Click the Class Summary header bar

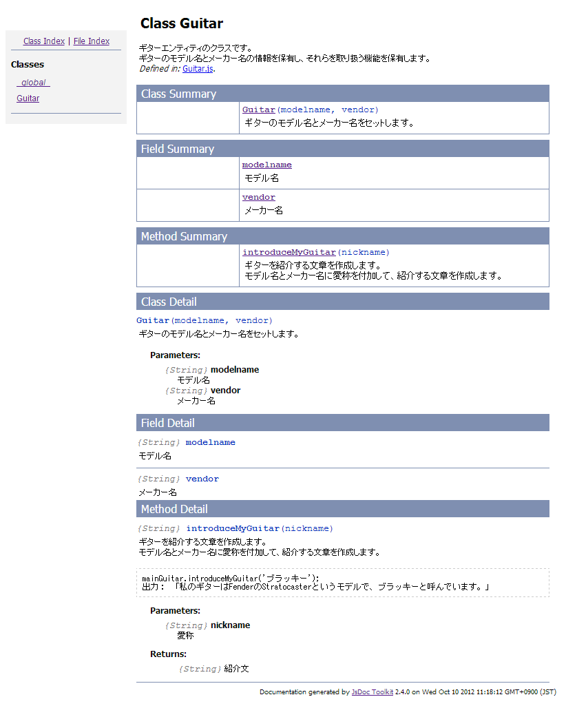[342, 94]
